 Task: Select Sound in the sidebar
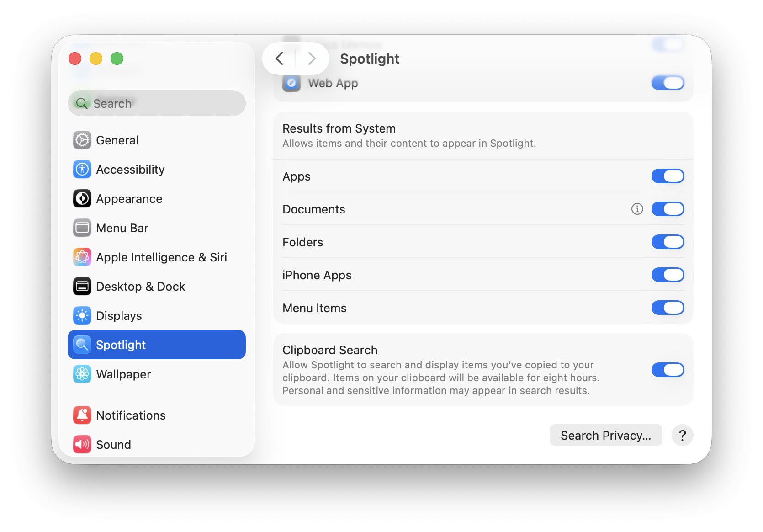point(157,445)
